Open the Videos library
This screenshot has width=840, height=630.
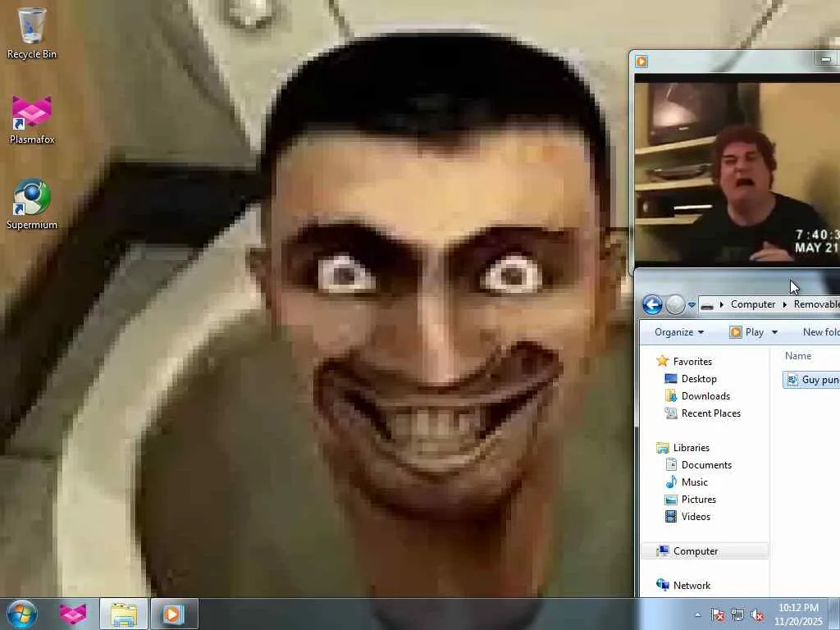pyautogui.click(x=696, y=517)
